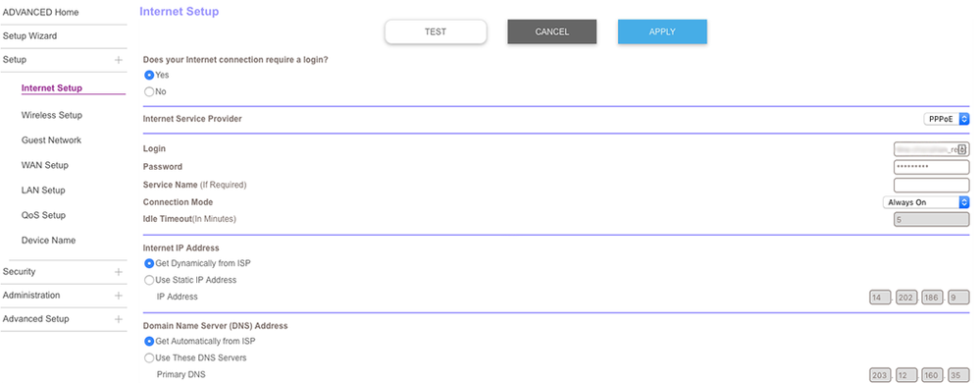Screen dimensions: 980x383
Task: Click the TEST button
Action: tap(436, 31)
